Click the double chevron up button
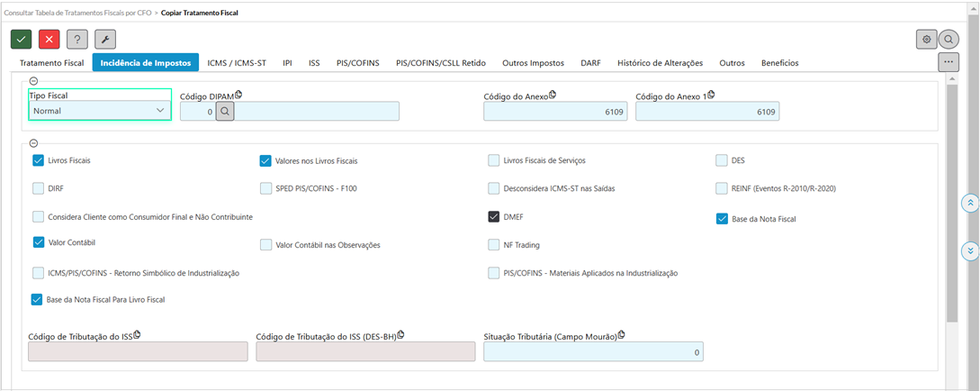Screen dimensions: 980x391 tap(970, 203)
